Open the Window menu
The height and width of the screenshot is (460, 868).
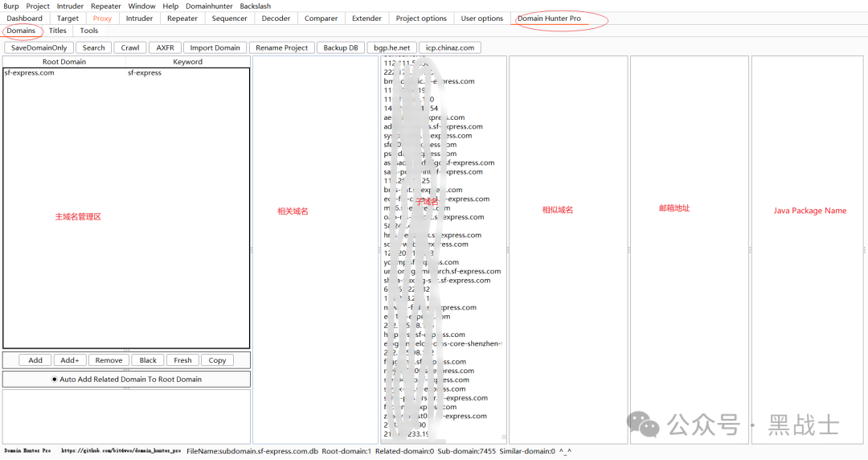[x=141, y=6]
